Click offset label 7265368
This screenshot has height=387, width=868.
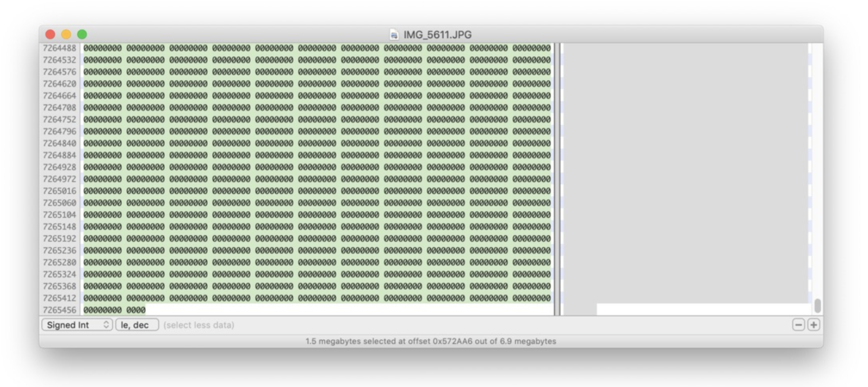coord(59,287)
